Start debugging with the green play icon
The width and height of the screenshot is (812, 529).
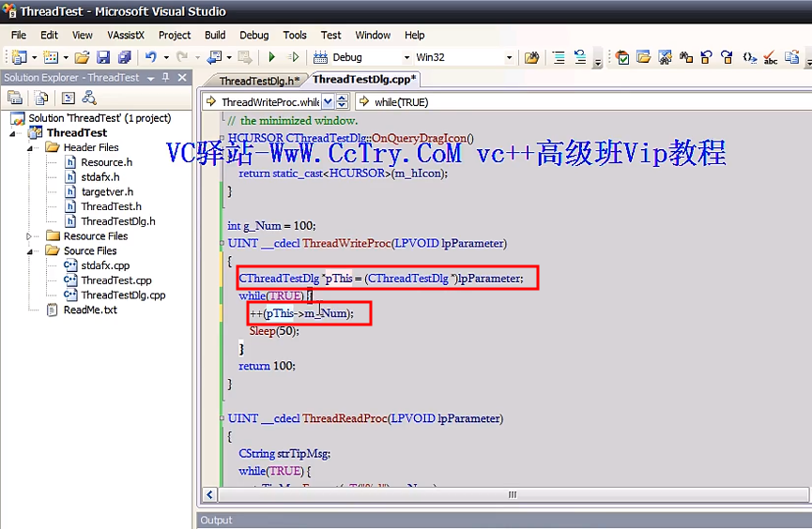click(272, 57)
